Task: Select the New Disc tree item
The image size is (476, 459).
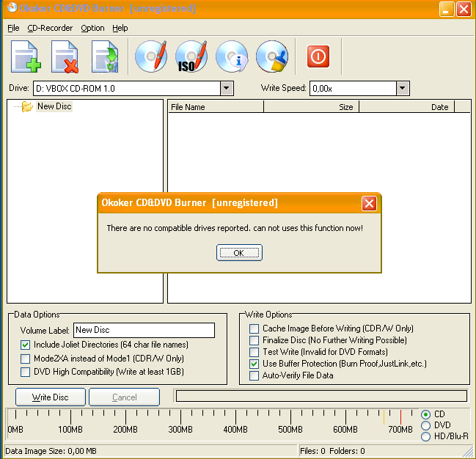Action: coord(54,106)
